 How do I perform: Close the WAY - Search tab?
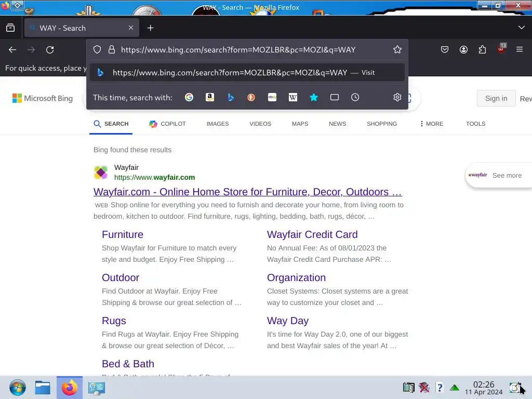click(131, 28)
